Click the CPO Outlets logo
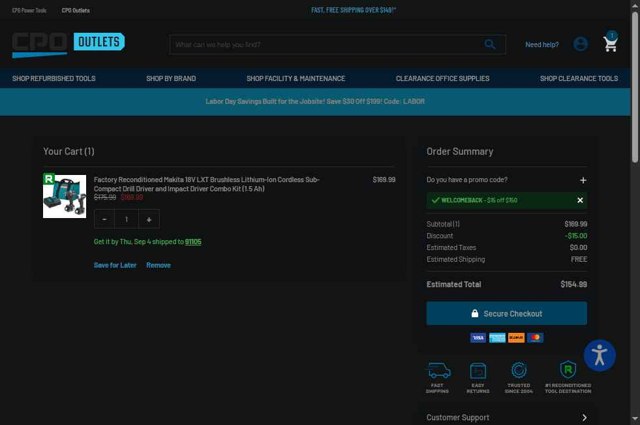 [x=68, y=45]
